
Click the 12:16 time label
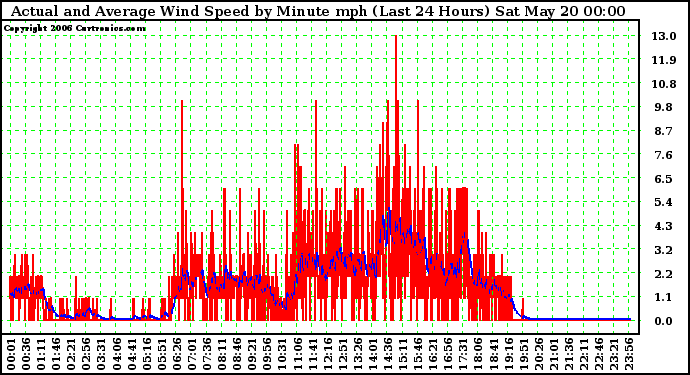327,354
